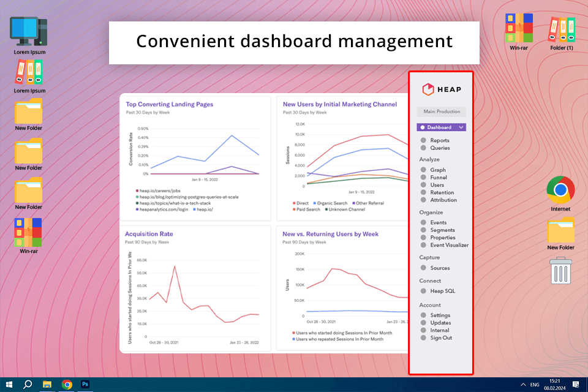Open Properties under Organize
The image size is (588, 392).
click(x=442, y=238)
